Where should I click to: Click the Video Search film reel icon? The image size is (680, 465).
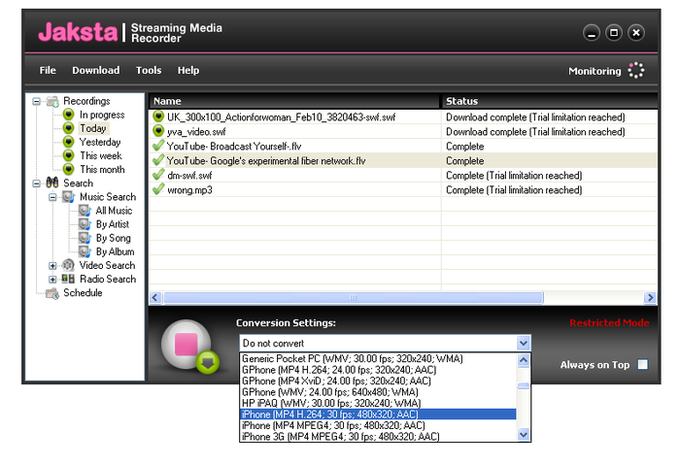pyautogui.click(x=69, y=265)
